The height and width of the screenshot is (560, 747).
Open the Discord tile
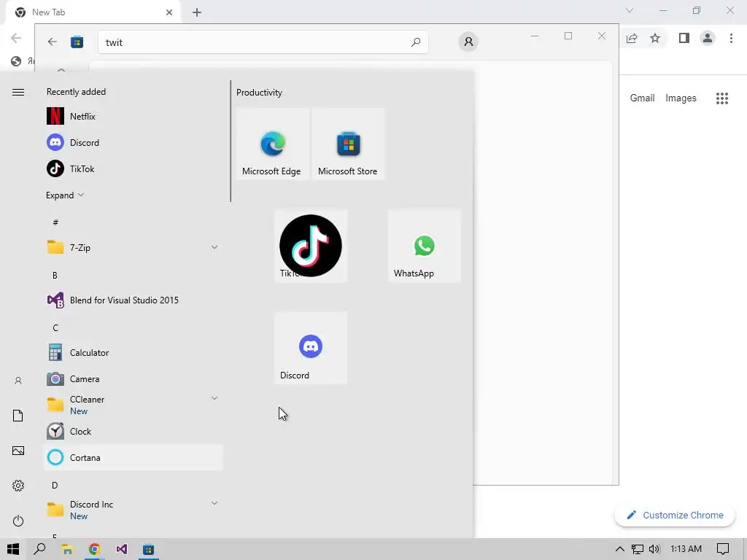pyautogui.click(x=311, y=348)
